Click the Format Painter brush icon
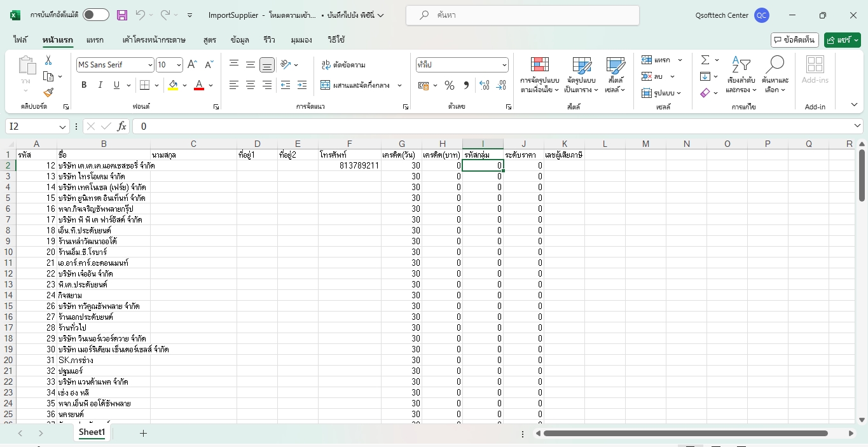The image size is (868, 447). [48, 92]
